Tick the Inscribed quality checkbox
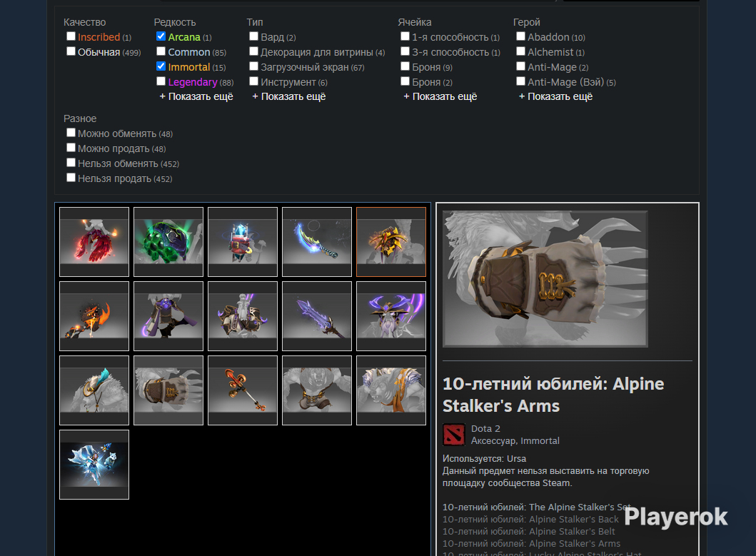The width and height of the screenshot is (756, 556). pos(71,36)
